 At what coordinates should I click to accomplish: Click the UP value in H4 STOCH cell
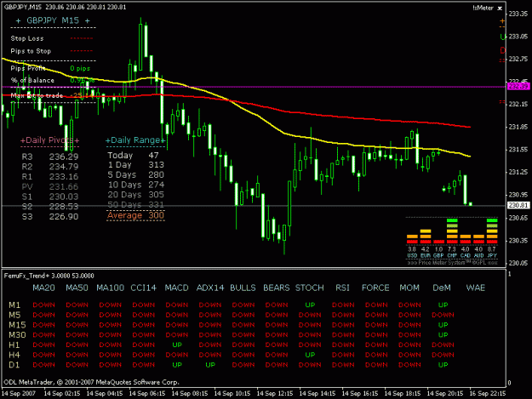click(x=310, y=355)
